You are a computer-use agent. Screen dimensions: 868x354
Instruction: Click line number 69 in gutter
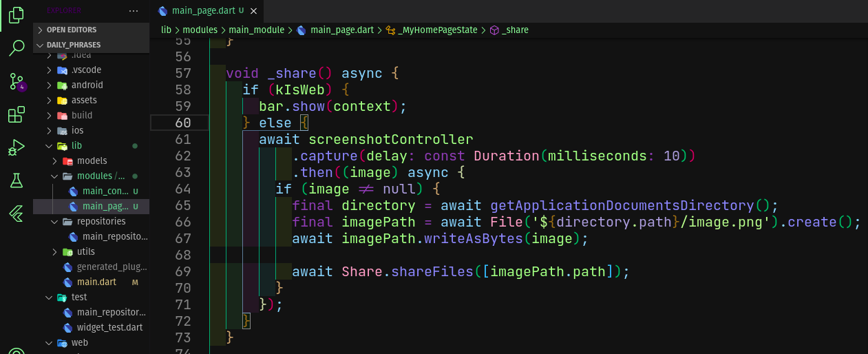(x=183, y=271)
